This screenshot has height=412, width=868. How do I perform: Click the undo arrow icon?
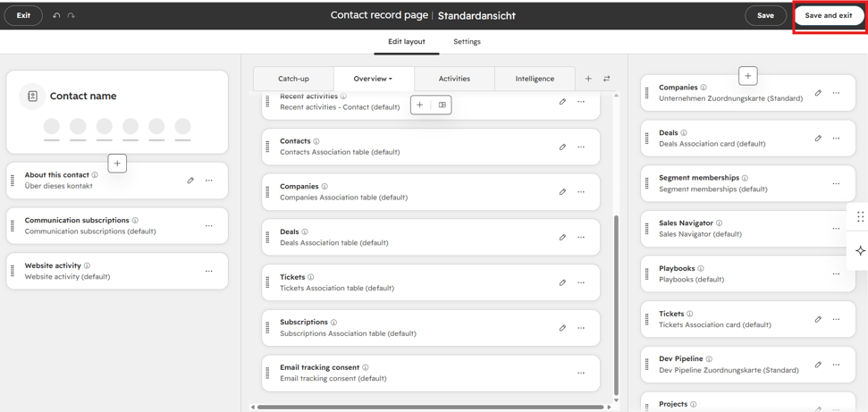point(56,15)
